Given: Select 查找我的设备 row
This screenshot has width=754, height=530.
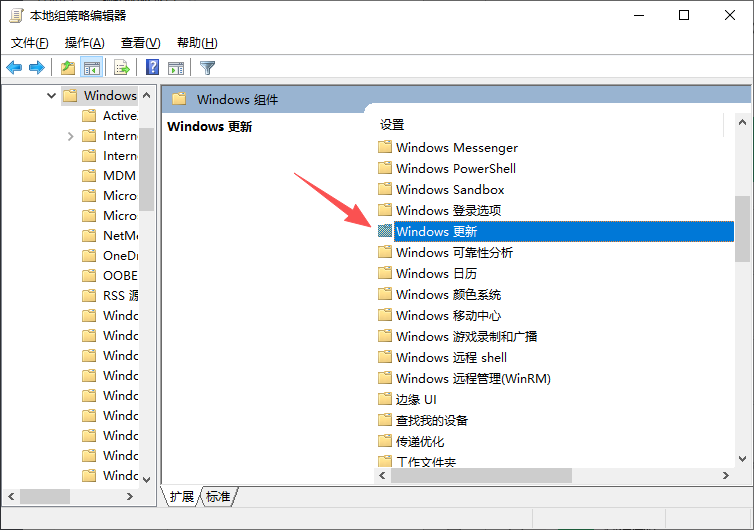Looking at the screenshot, I should (x=432, y=420).
